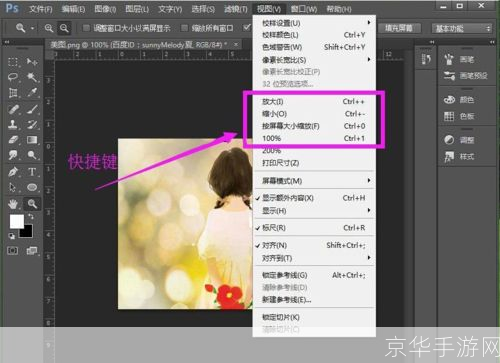Viewport: 500px width, 363px height.
Task: Open the 颜色 panel icon
Action: click(x=449, y=100)
